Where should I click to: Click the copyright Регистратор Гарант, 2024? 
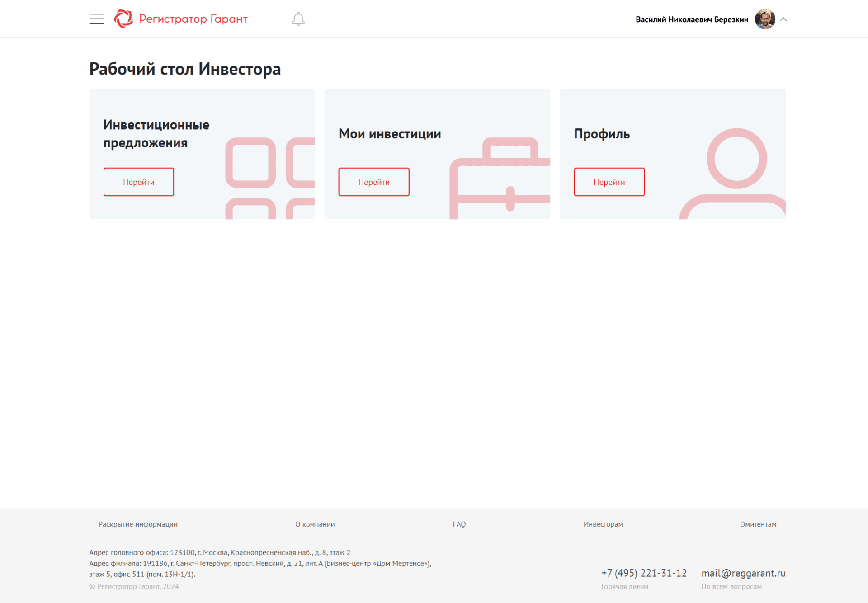[134, 586]
